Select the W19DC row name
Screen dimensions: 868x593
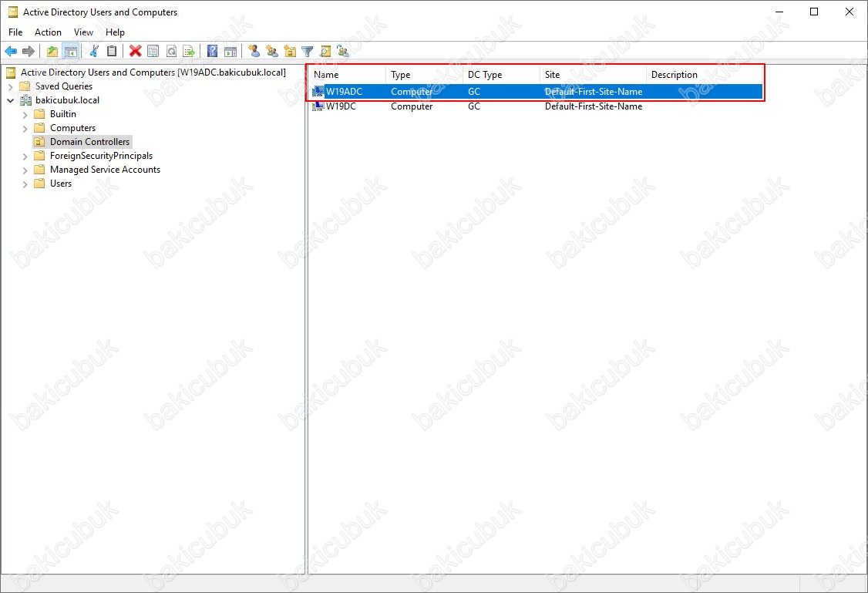coord(341,106)
